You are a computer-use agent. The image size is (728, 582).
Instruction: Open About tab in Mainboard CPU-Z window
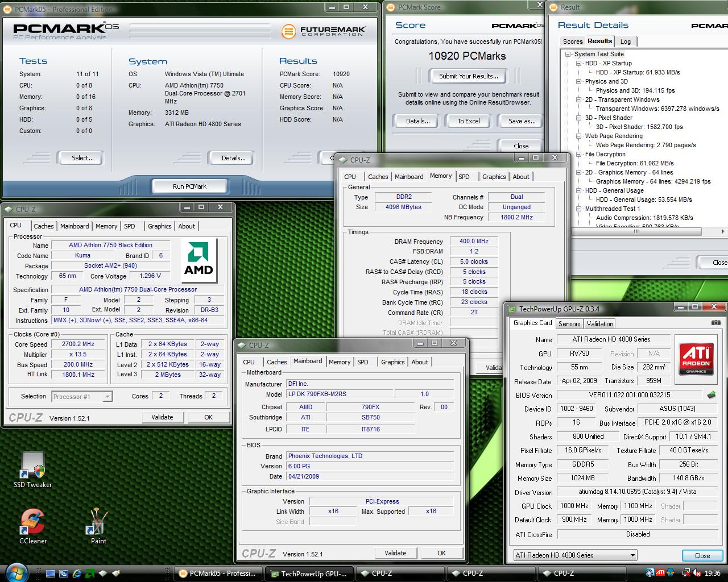420,362
